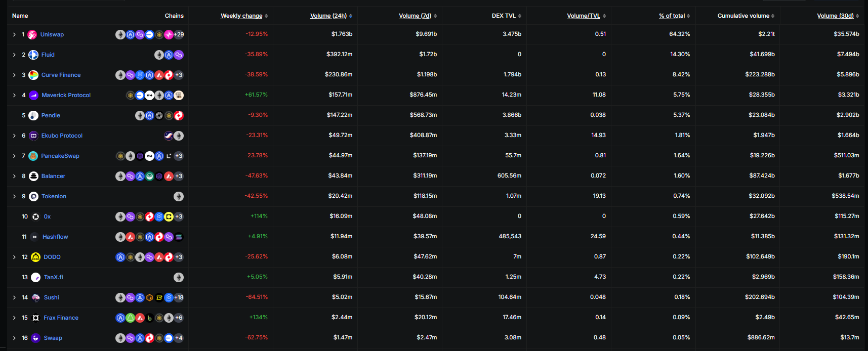The height and width of the screenshot is (351, 868).
Task: Click the Tokenlon logo icon
Action: point(33,196)
